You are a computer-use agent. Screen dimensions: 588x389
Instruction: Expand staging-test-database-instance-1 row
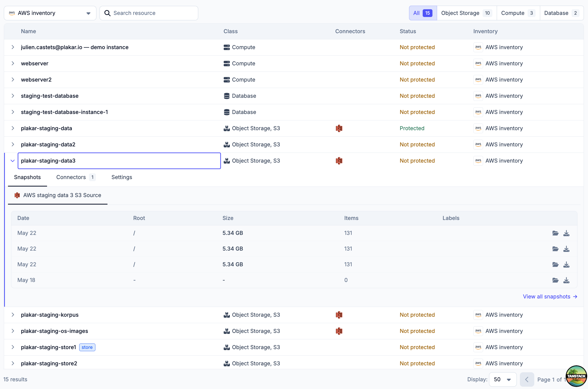pos(13,112)
